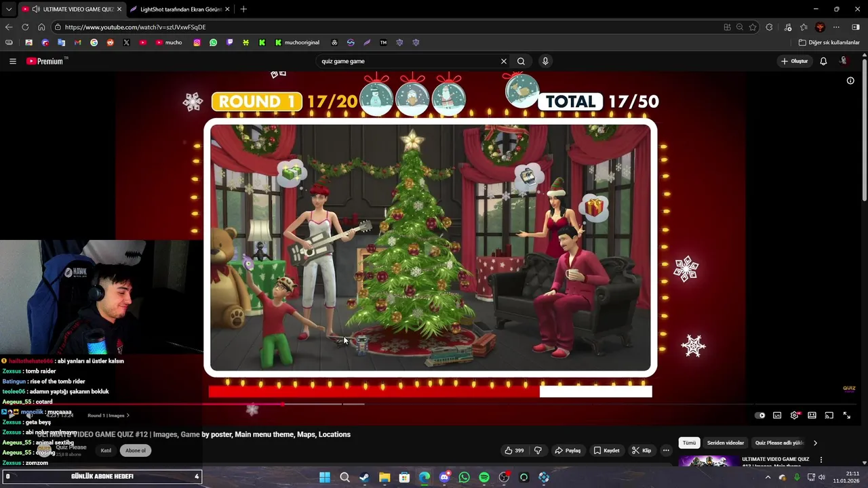Open Steam from the Windows taskbar
868x488 pixels.
pyautogui.click(x=364, y=477)
